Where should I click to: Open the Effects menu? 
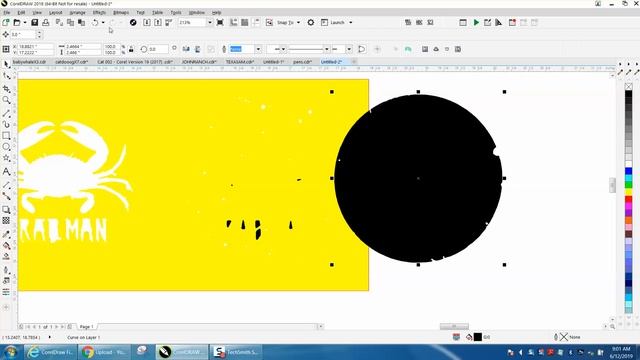pyautogui.click(x=99, y=13)
